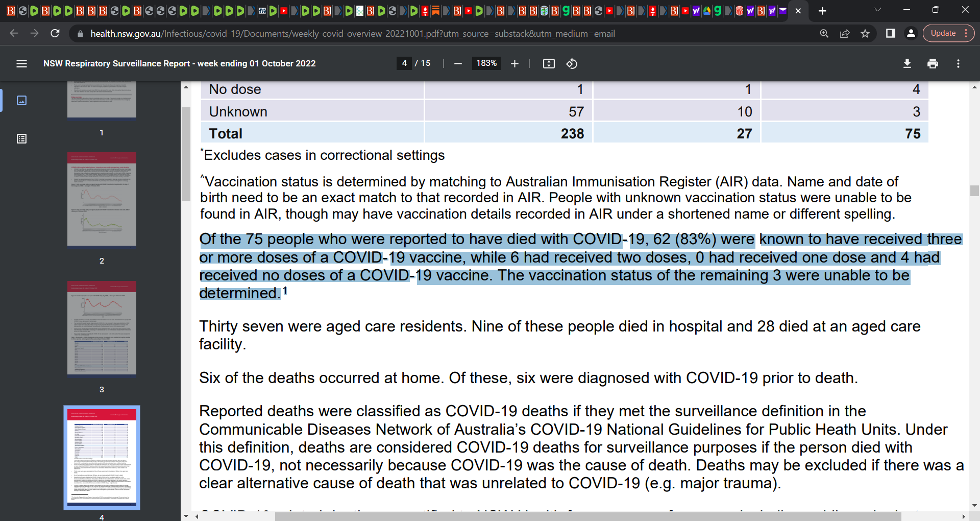Open browser side panel
The width and height of the screenshot is (980, 521).
pyautogui.click(x=890, y=33)
